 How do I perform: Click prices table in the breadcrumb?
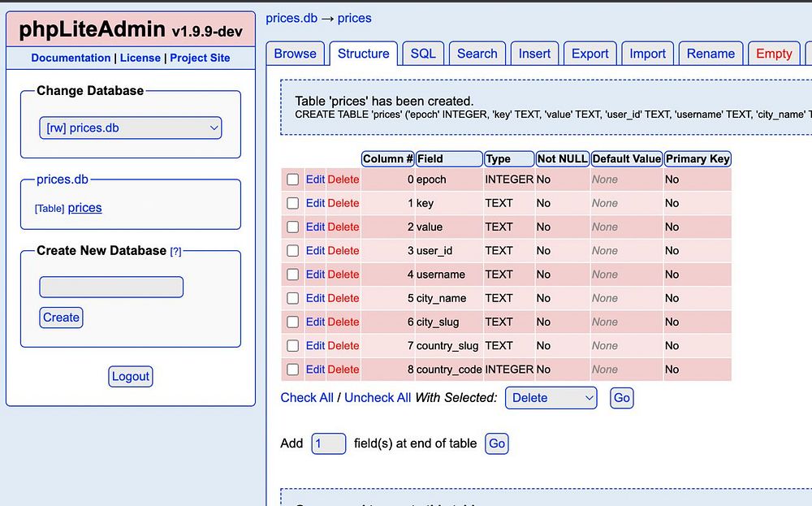354,18
